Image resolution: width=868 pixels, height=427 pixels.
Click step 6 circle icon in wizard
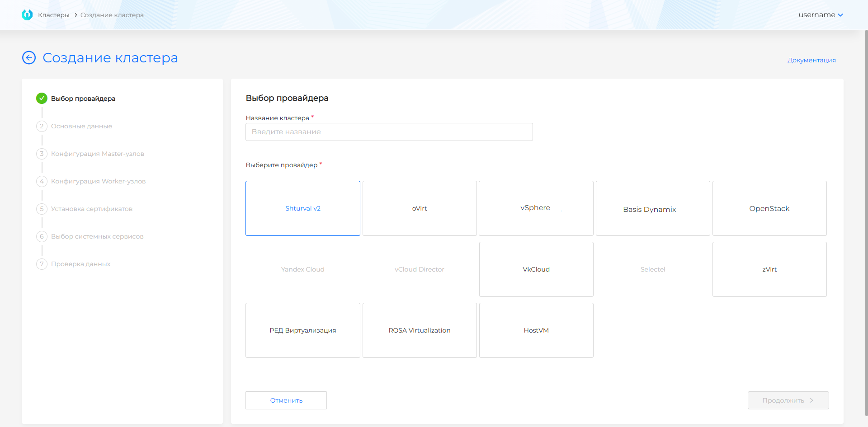point(42,236)
